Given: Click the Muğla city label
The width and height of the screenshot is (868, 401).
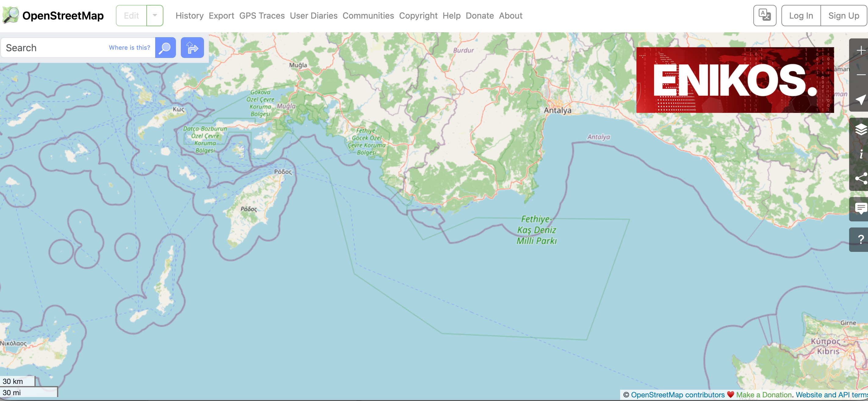Looking at the screenshot, I should pos(298,65).
